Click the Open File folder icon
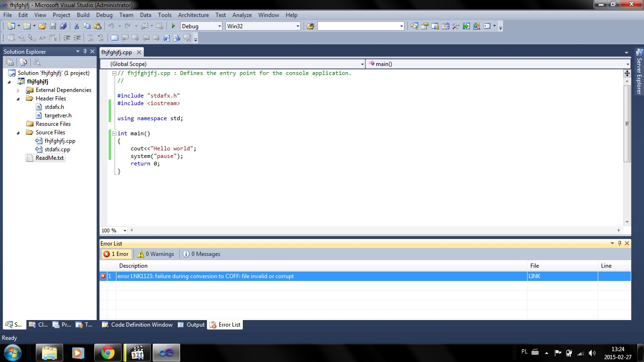 click(x=42, y=26)
